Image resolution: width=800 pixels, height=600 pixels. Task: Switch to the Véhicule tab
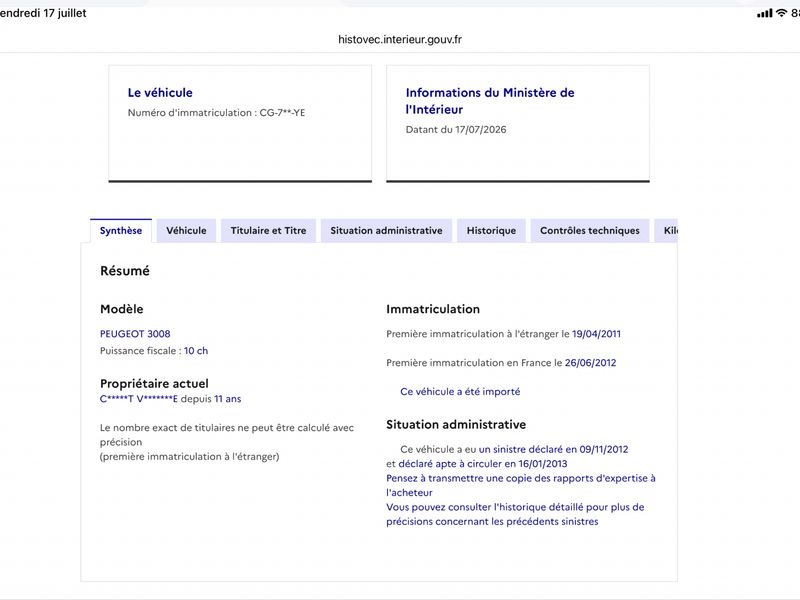(x=186, y=231)
